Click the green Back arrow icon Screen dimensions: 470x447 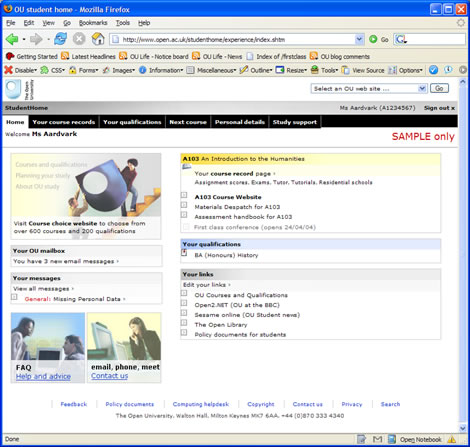click(x=12, y=39)
